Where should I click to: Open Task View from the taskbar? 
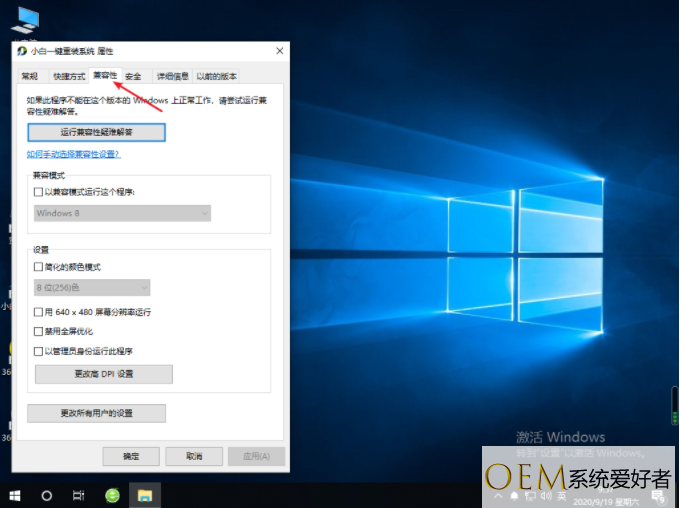78,495
